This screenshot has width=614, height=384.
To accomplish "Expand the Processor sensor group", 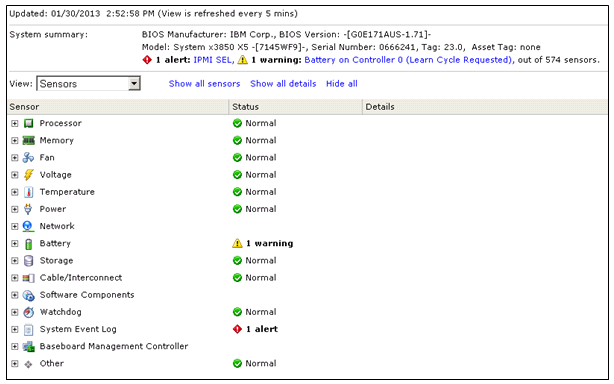I will (x=14, y=123).
